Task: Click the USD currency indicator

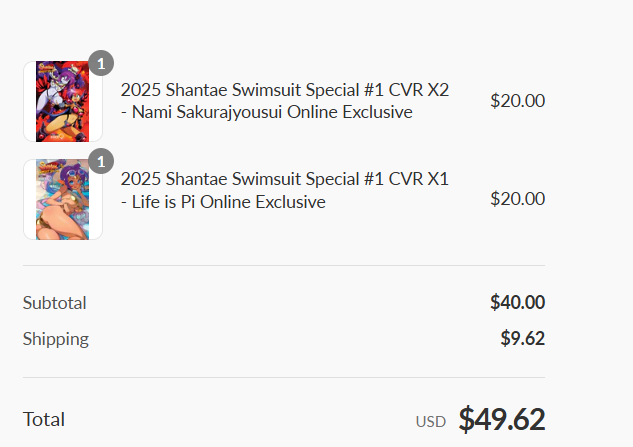Action: pos(431,422)
